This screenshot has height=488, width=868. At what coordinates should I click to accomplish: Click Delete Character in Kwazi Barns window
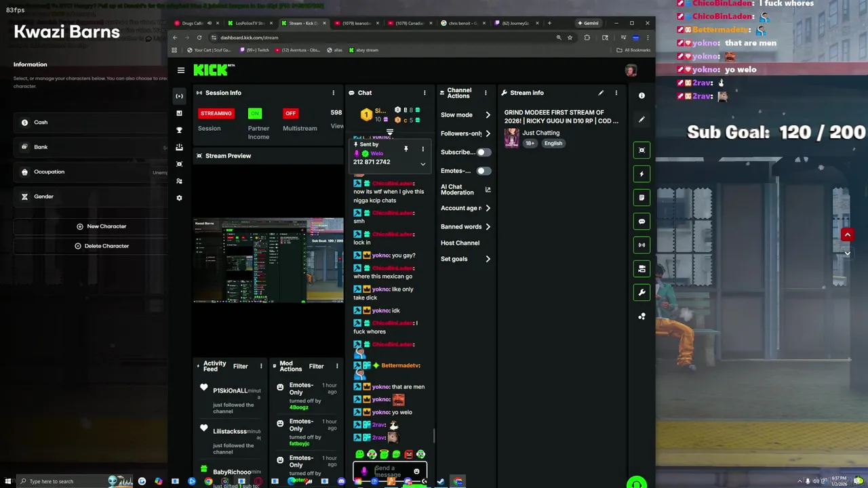[102, 246]
